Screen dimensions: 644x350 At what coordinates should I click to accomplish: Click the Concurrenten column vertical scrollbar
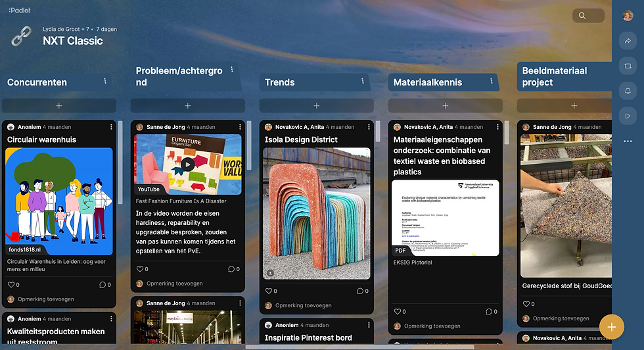click(x=120, y=162)
